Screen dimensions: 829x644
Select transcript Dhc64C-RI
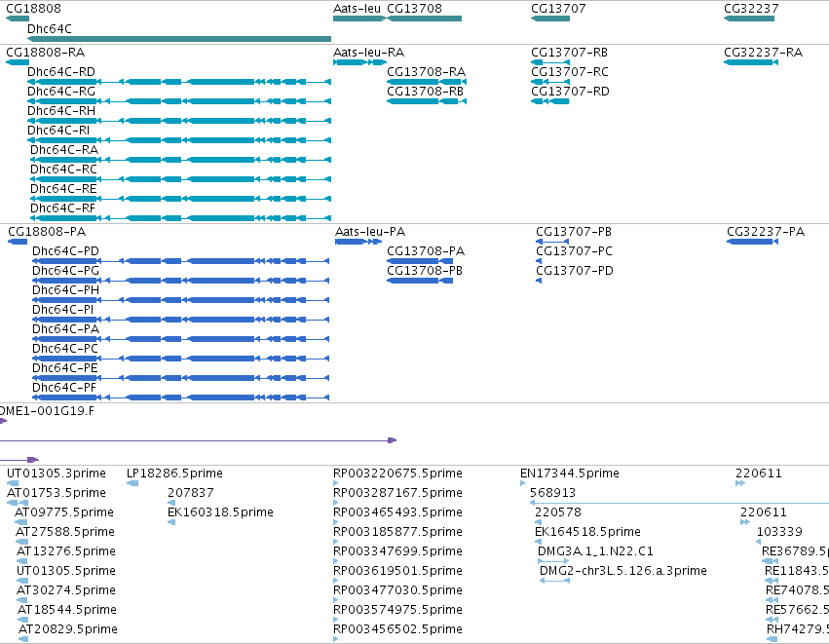tap(179, 140)
